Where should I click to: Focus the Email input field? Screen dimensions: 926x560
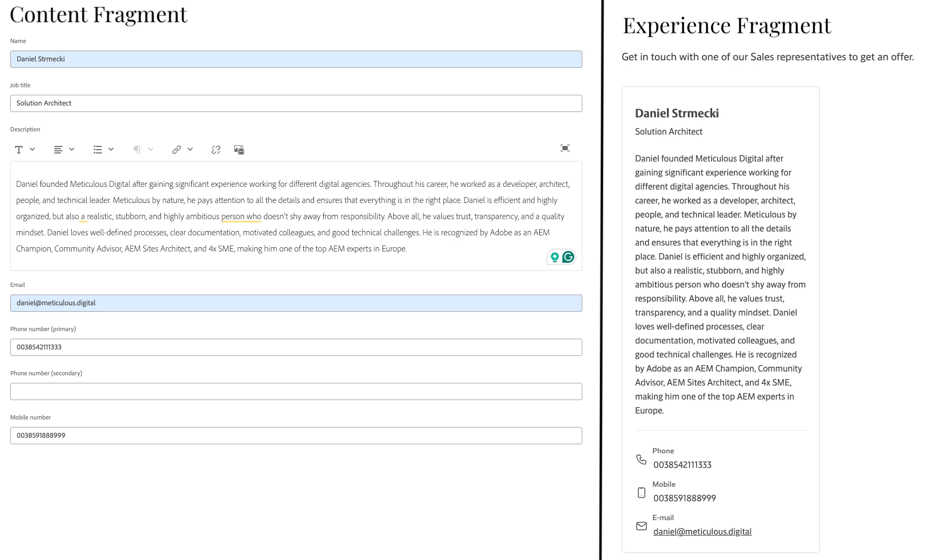(x=296, y=303)
